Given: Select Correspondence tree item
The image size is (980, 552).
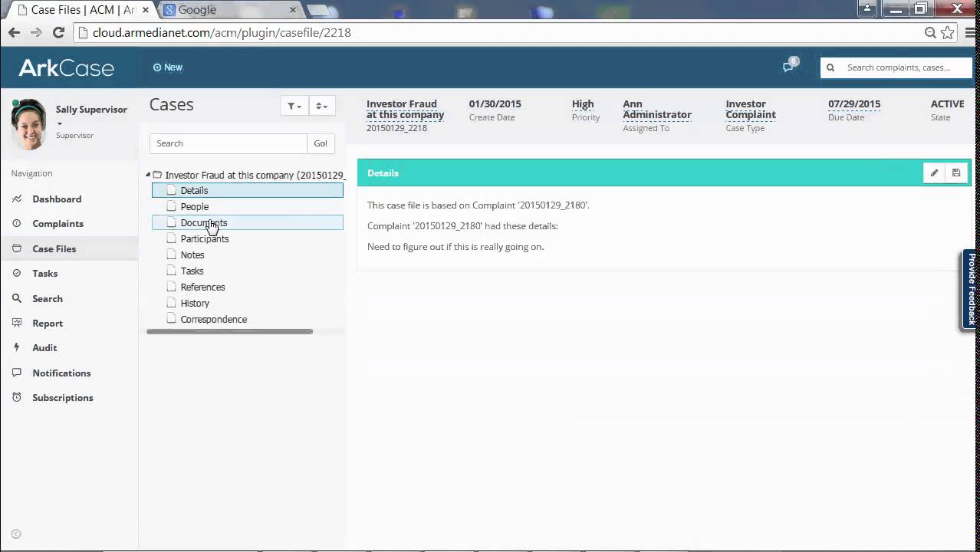Looking at the screenshot, I should (x=214, y=320).
